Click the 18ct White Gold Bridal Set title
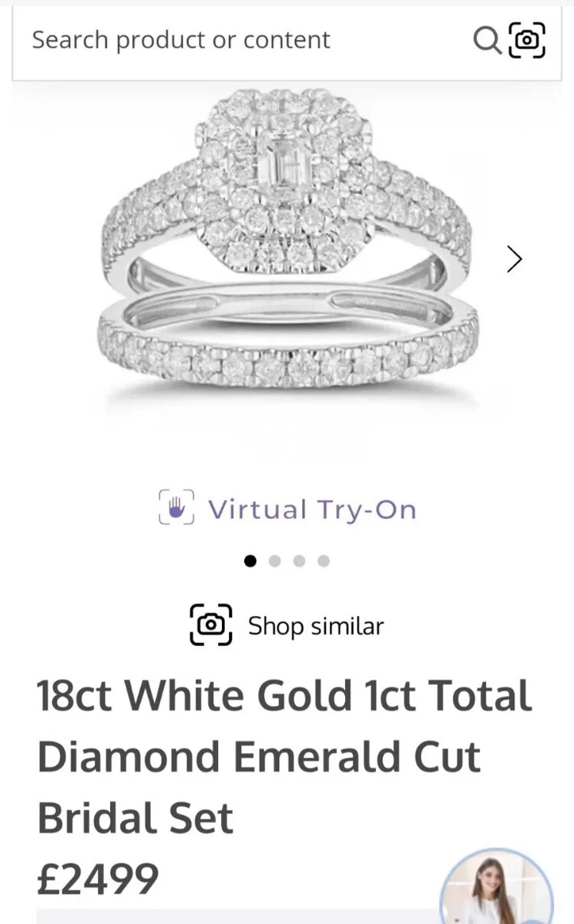574x924 pixels. pyautogui.click(x=284, y=757)
